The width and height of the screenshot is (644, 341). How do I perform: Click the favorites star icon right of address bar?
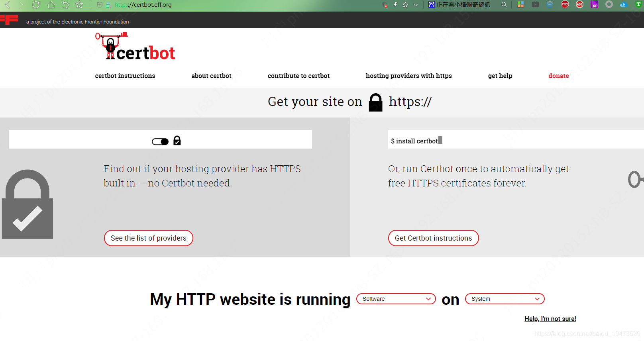405,5
